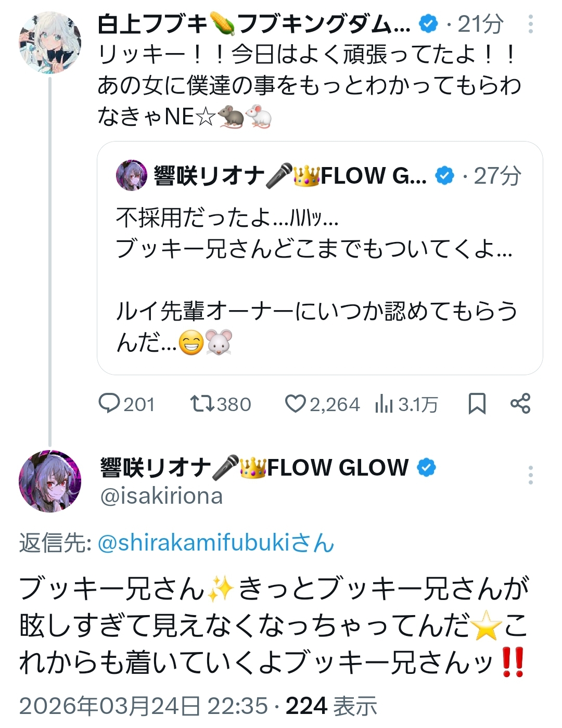
Task: Like the post with the heart icon
Action: click(x=295, y=403)
